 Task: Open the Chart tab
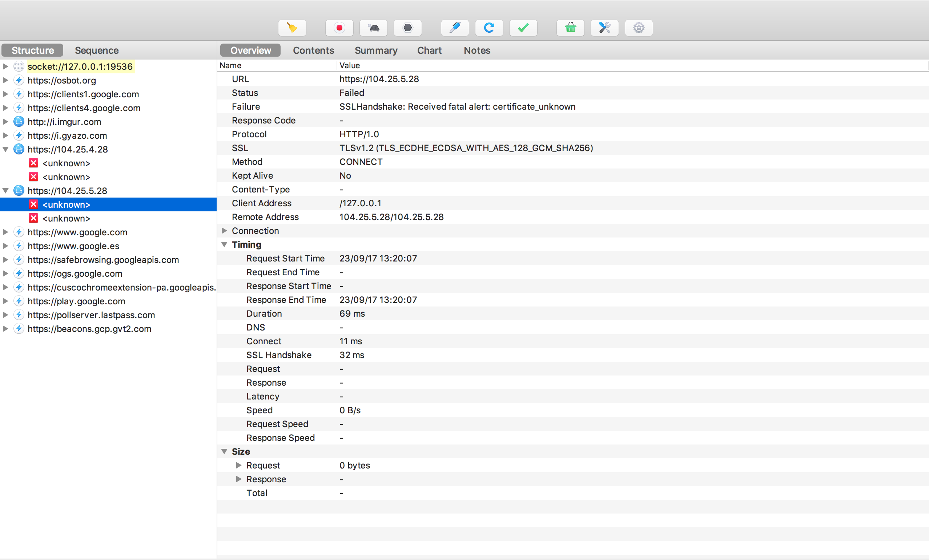click(x=429, y=50)
